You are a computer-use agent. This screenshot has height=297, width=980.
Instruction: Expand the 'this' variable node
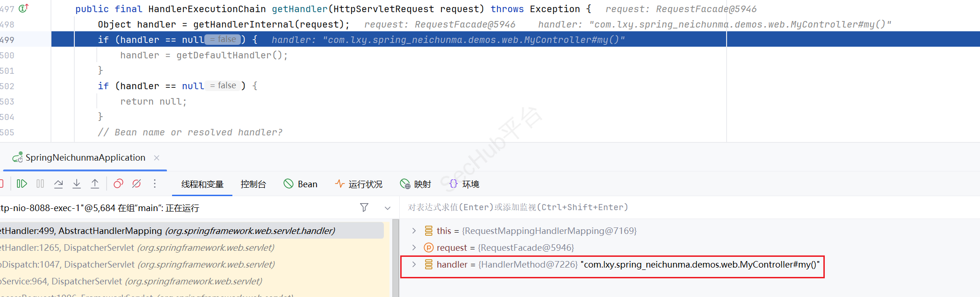414,231
